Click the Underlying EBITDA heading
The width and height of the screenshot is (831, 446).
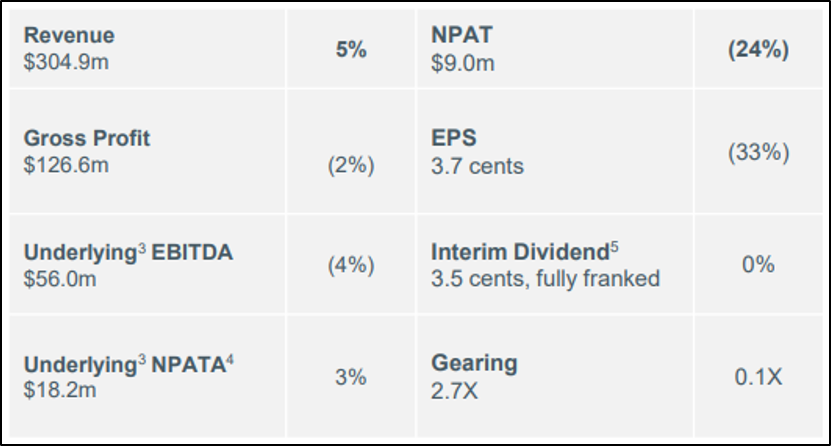pyautogui.click(x=128, y=252)
